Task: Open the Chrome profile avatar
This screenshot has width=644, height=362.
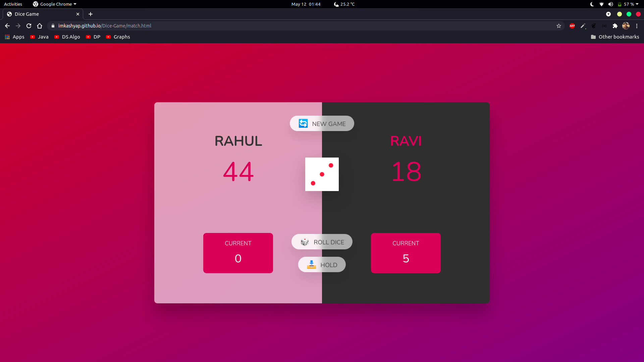Action: (626, 26)
